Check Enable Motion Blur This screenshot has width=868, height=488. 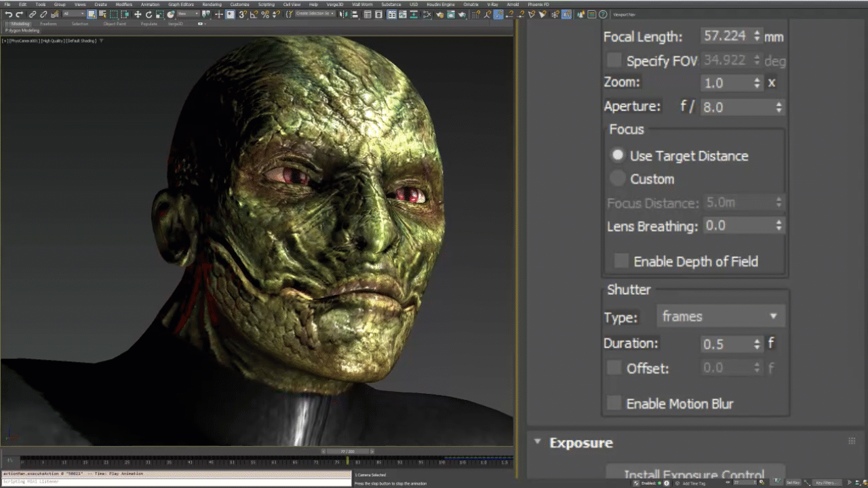tap(614, 403)
